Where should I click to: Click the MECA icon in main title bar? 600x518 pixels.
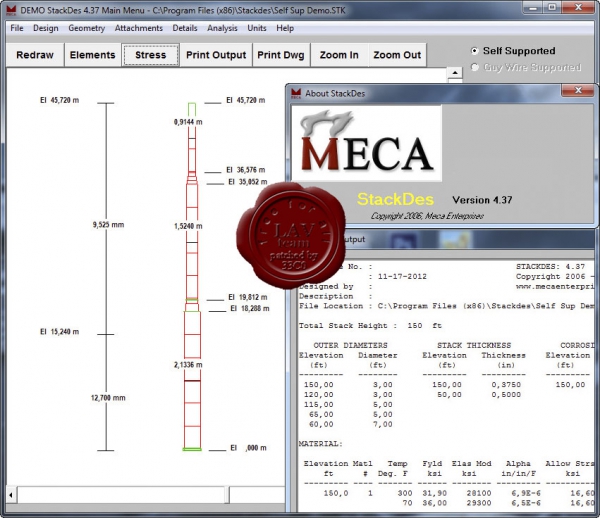(11, 10)
